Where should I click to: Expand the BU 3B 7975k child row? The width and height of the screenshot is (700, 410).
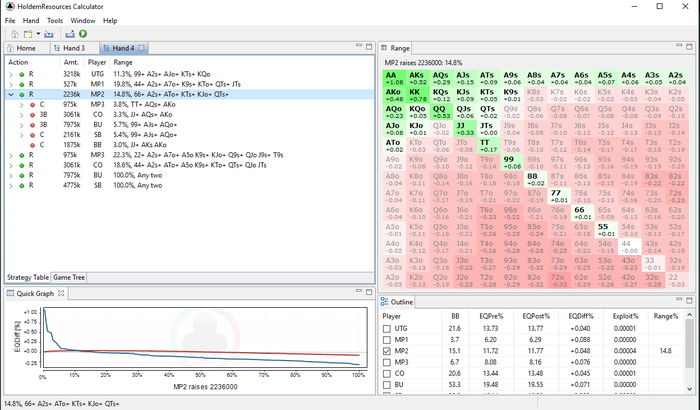click(21, 125)
